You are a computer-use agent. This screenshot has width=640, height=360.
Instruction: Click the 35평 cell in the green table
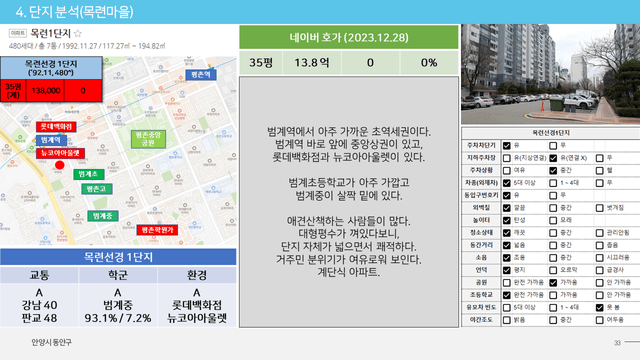pyautogui.click(x=261, y=62)
